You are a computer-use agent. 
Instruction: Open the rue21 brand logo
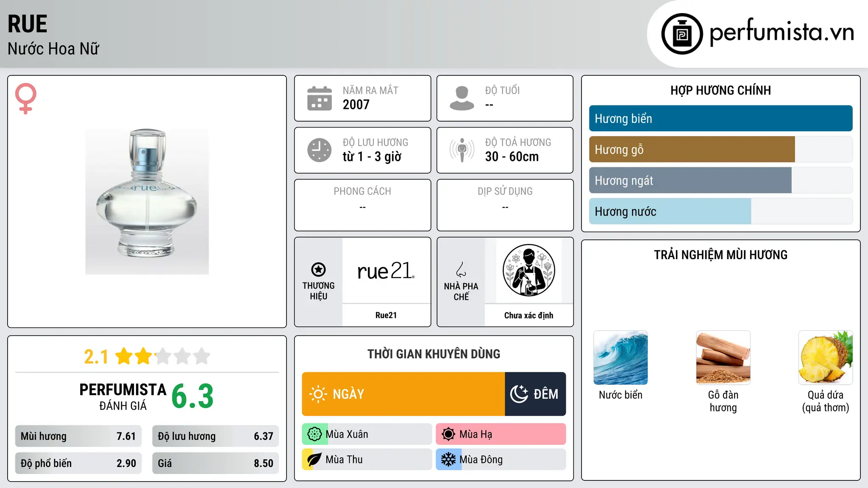point(386,271)
